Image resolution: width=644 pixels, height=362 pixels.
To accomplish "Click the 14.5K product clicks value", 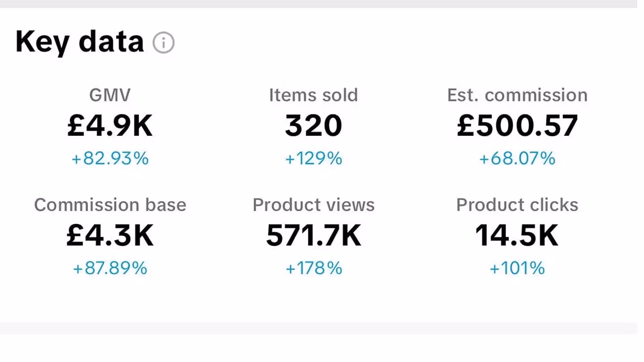I will pyautogui.click(x=517, y=236).
